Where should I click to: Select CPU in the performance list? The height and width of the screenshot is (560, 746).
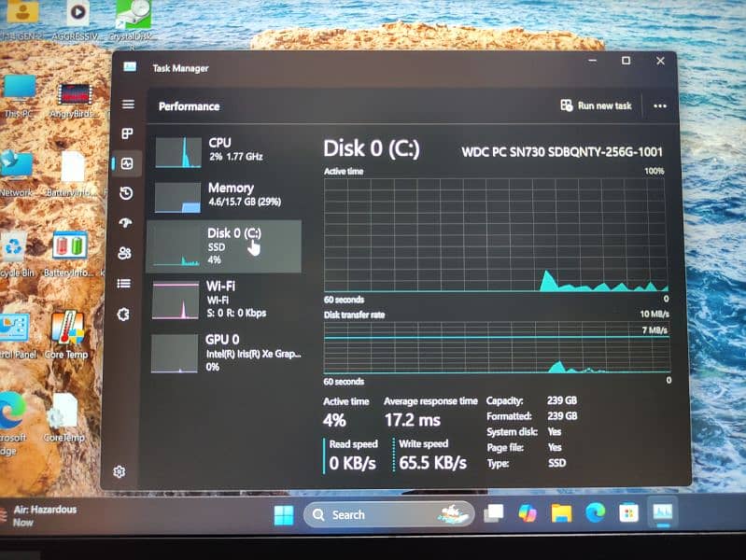[x=224, y=150]
